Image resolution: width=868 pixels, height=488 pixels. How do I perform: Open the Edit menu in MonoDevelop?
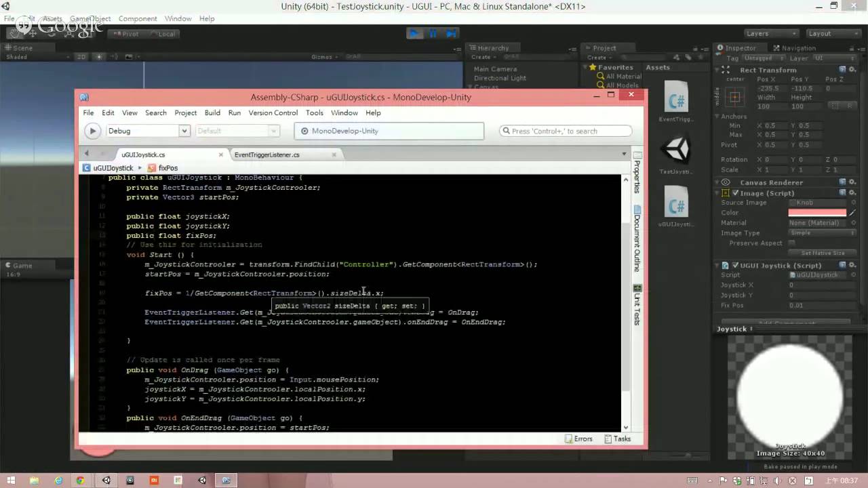[x=108, y=113]
